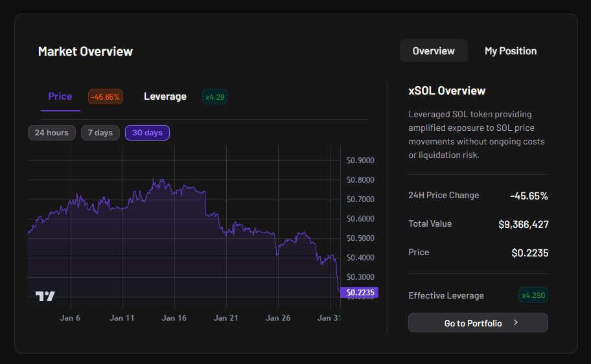Click the Jan 11 date label
Screen dimensions: 591x364
(122, 318)
